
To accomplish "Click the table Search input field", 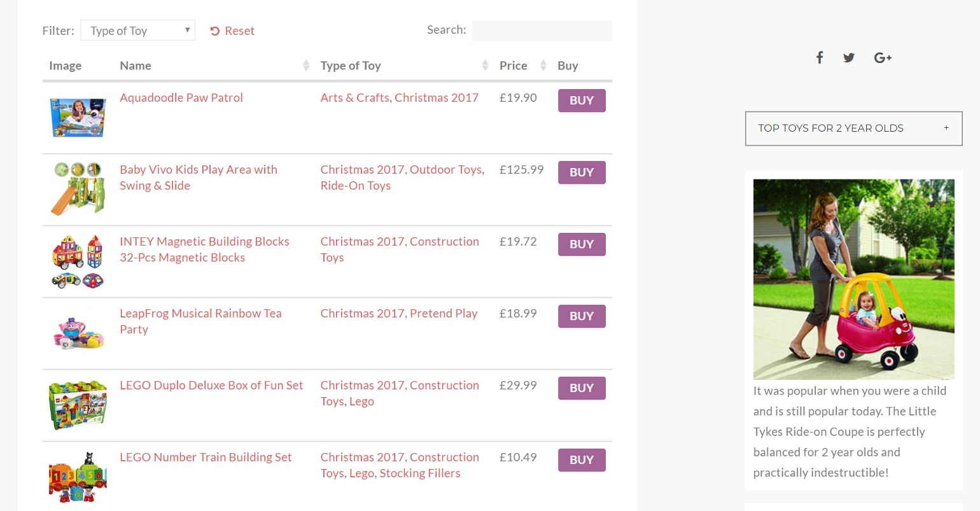I will pyautogui.click(x=542, y=31).
